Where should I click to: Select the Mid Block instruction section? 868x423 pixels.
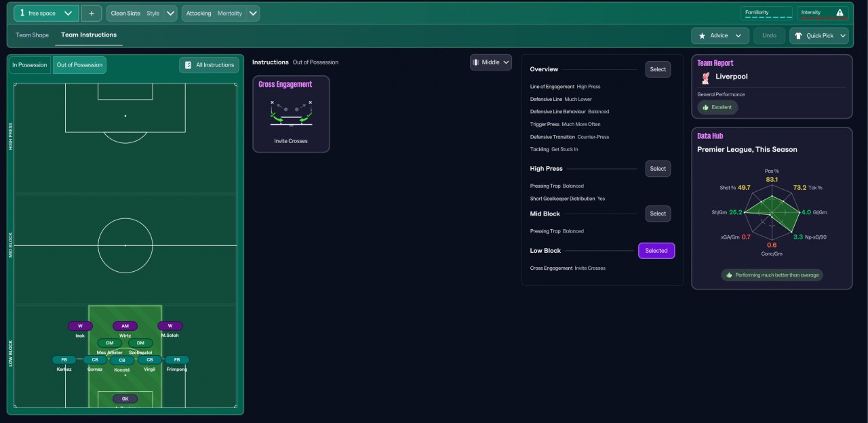[x=658, y=214]
